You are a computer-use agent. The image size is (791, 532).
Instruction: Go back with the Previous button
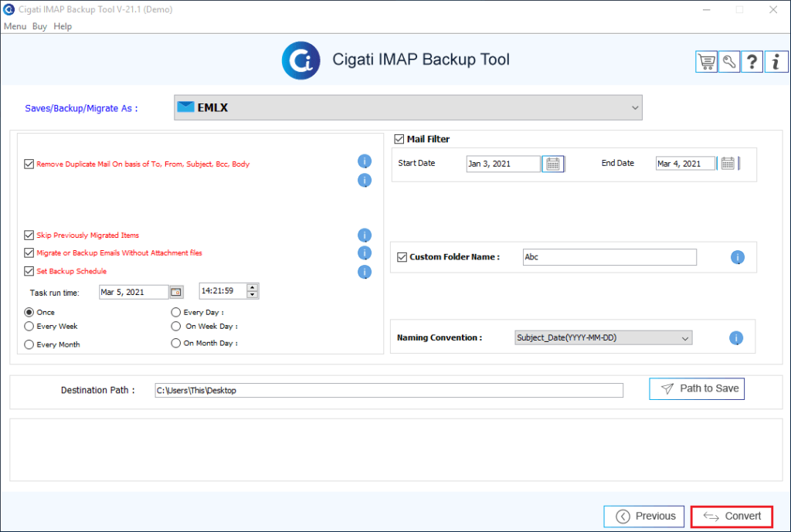pos(644,517)
